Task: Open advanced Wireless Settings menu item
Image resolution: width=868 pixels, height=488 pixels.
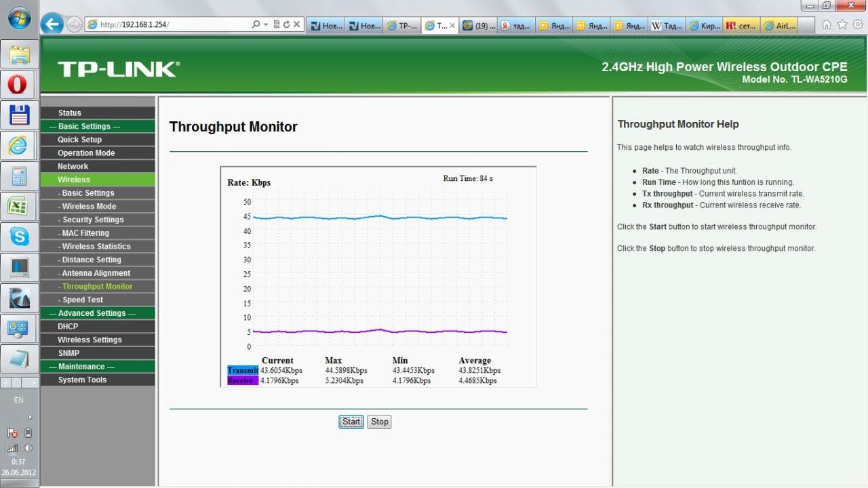Action: coord(98,340)
